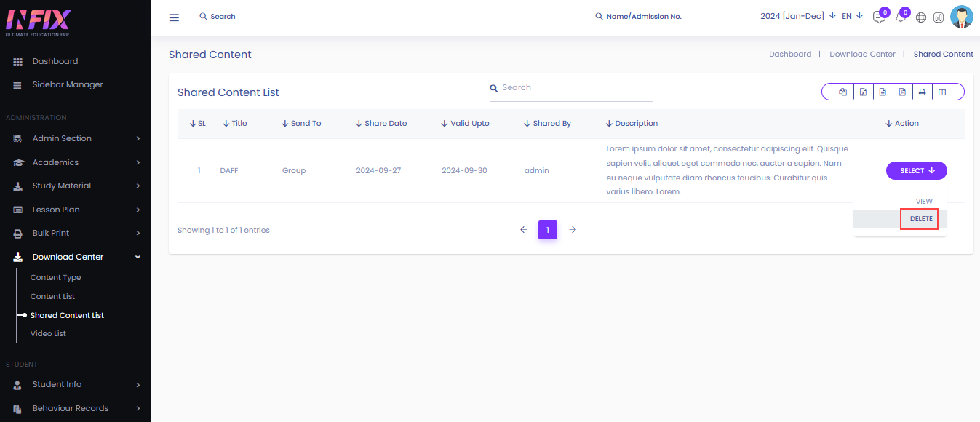Export the list to Excel

863,92
